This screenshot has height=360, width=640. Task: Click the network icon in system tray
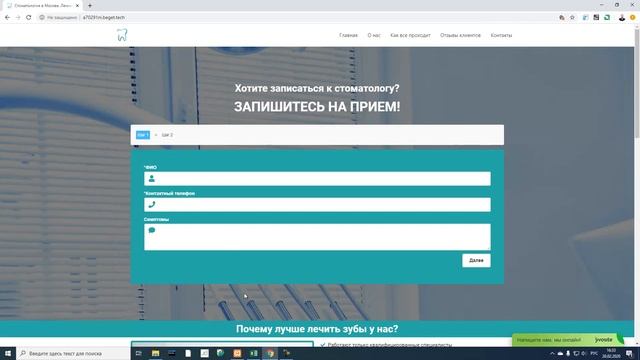576,353
